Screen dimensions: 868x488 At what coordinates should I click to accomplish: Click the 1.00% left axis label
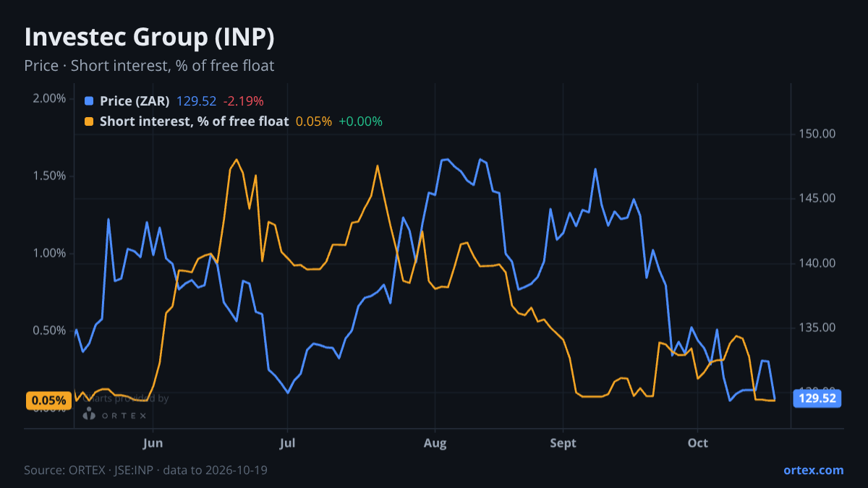pos(49,253)
